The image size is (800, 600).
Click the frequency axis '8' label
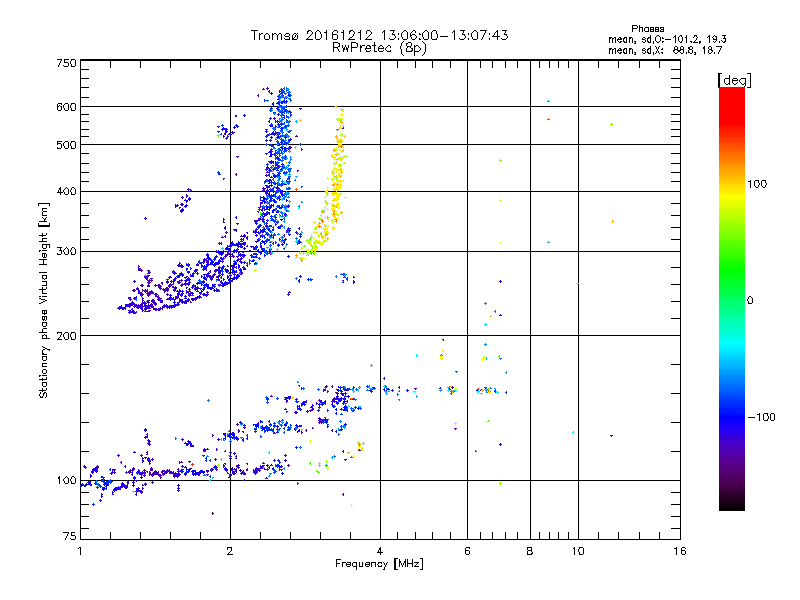530,551
